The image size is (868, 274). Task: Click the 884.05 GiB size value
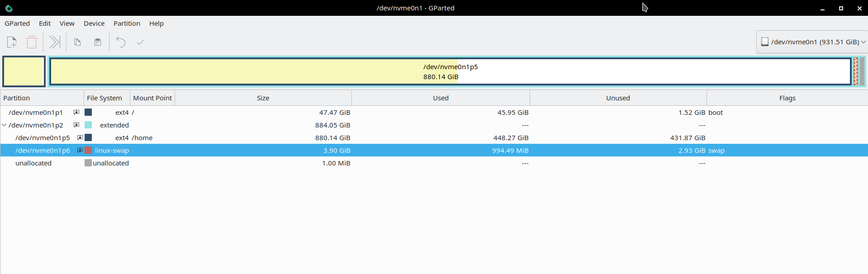tap(333, 125)
